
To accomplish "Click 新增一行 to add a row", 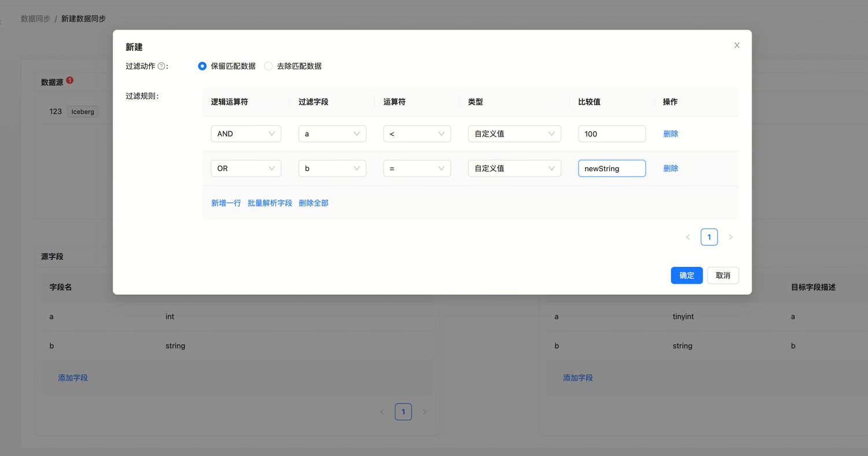I will 226,203.
